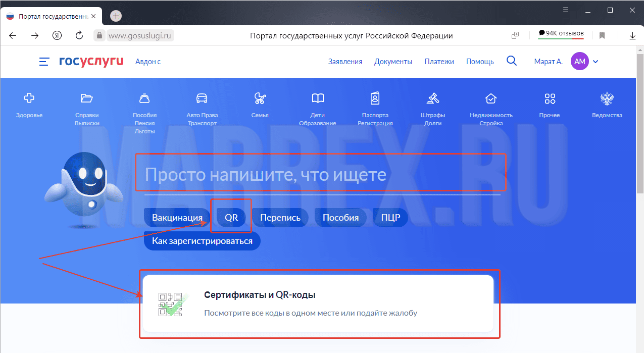Click the search magnifier icon in header
The width and height of the screenshot is (644, 353).
pos(512,61)
